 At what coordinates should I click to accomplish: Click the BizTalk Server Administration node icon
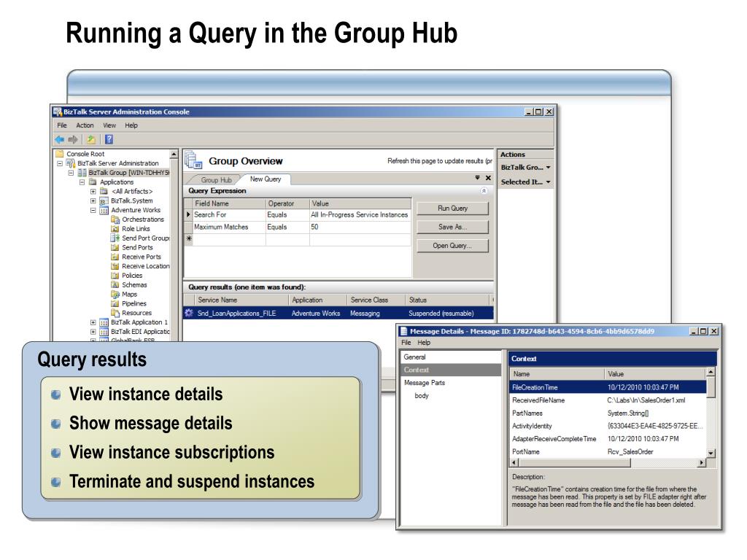coord(71,163)
